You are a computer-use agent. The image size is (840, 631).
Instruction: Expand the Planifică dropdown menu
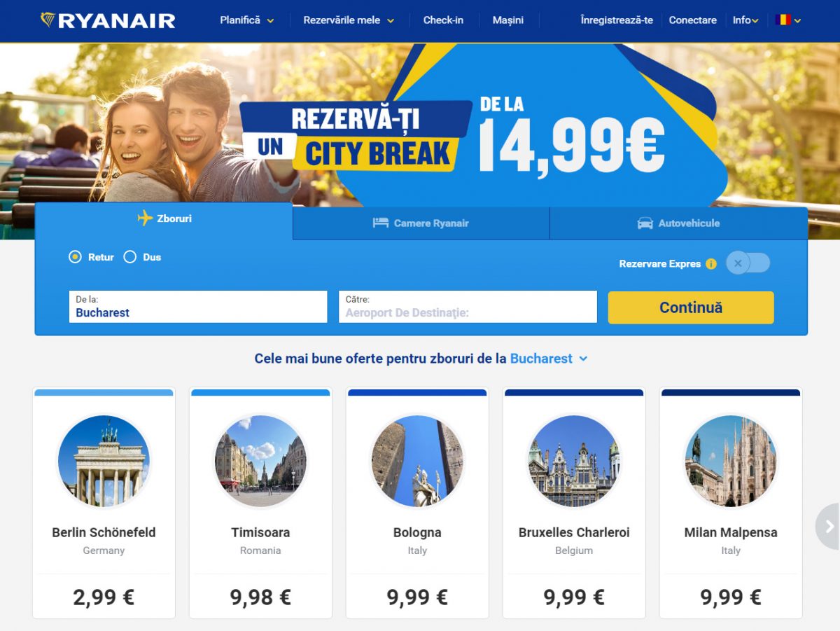click(247, 20)
